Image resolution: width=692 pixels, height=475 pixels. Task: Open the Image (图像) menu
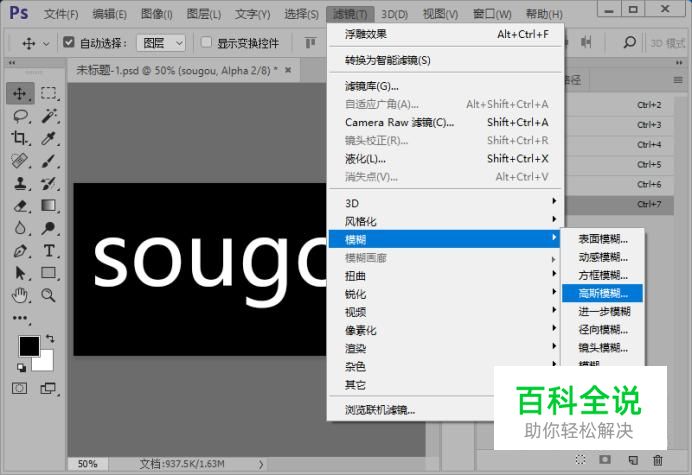click(156, 14)
